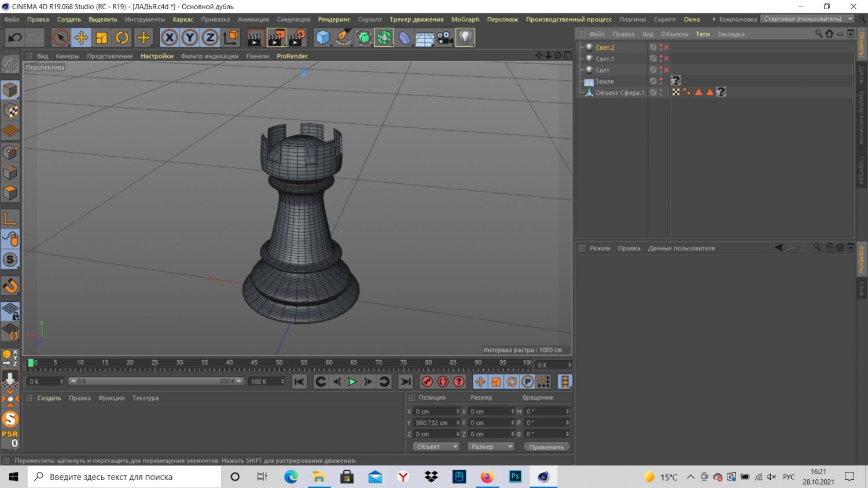Open Cinema 4D icon in Windows taskbar
This screenshot has height=488, width=868.
(x=543, y=477)
